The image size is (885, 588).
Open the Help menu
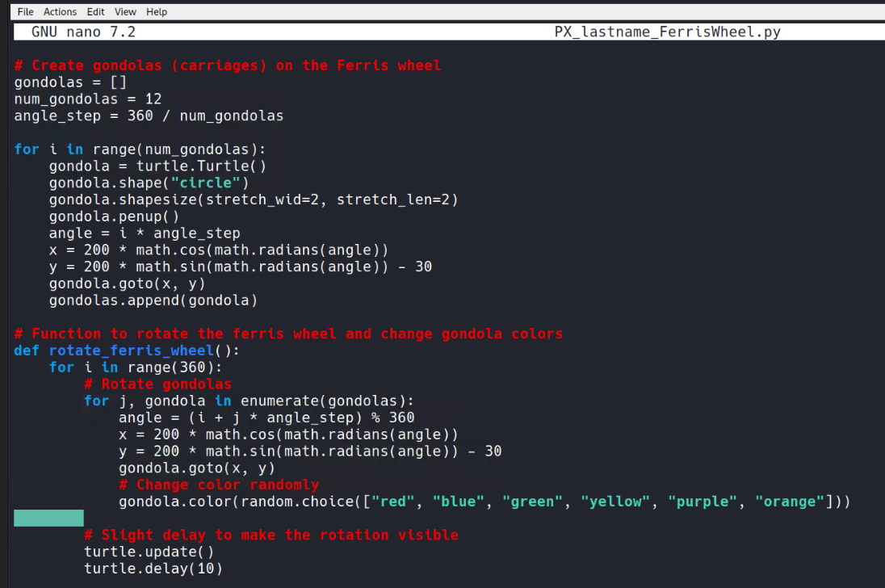pos(157,11)
